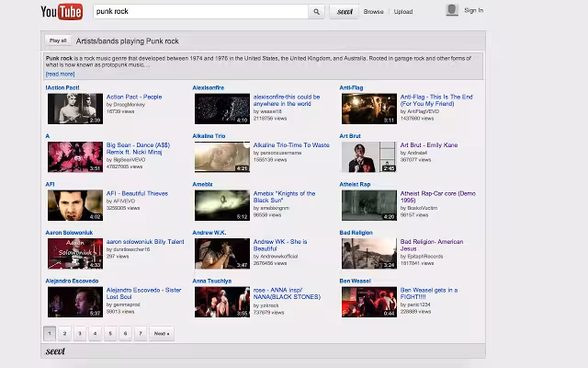Open Alkaline Trio-Time To Waste title
The width and height of the screenshot is (588, 368).
291,145
